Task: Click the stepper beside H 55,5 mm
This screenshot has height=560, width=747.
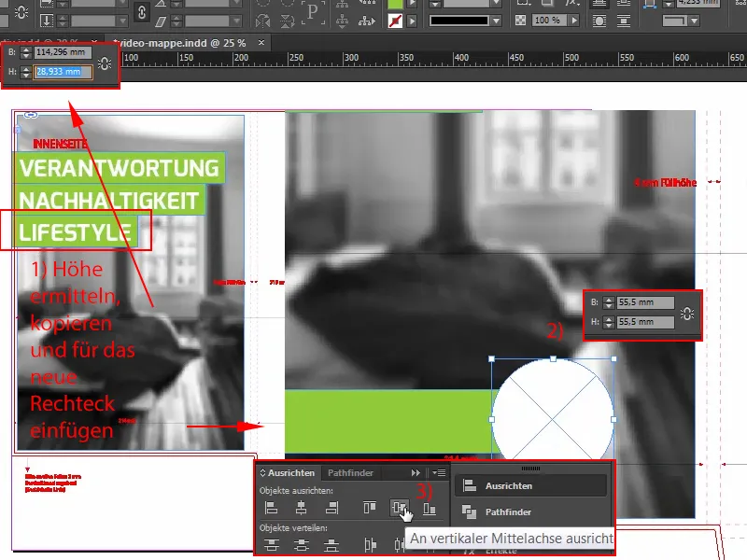Action: pos(609,322)
